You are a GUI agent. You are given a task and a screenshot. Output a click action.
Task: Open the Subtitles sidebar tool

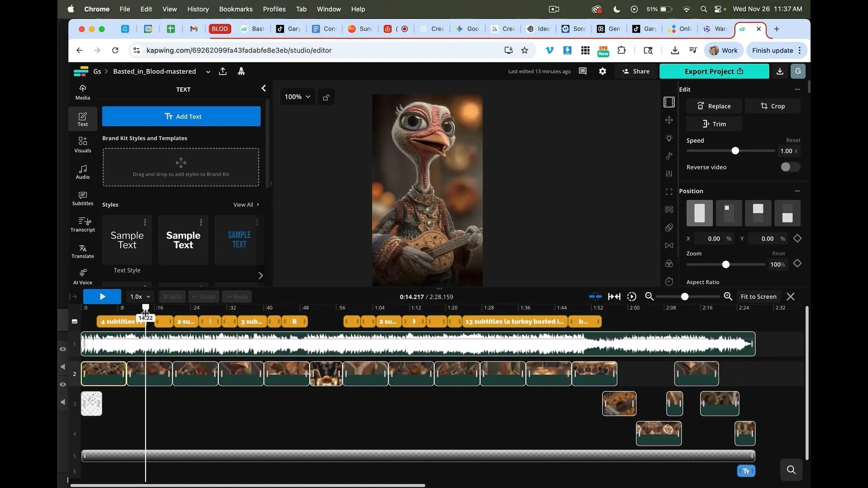[82, 198]
